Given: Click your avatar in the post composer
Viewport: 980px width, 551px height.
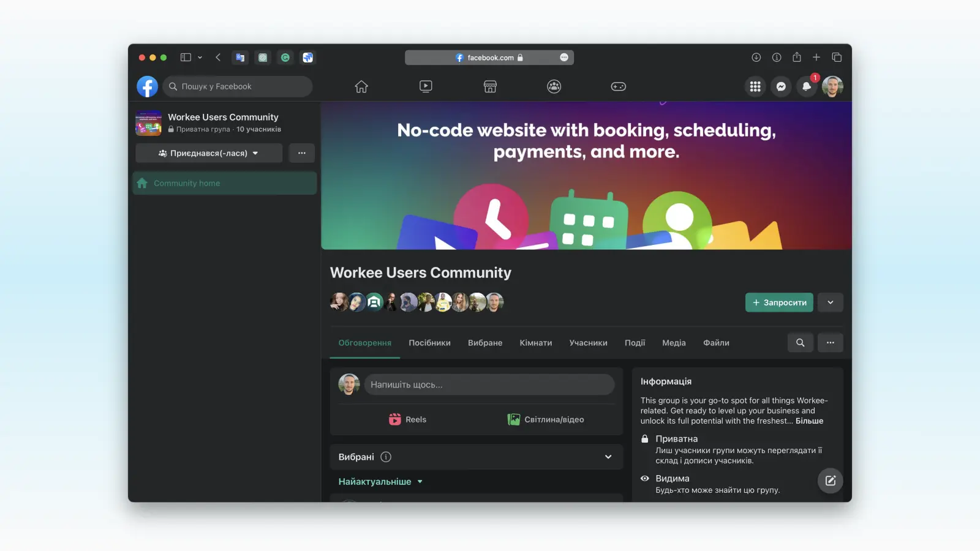Looking at the screenshot, I should 349,384.
